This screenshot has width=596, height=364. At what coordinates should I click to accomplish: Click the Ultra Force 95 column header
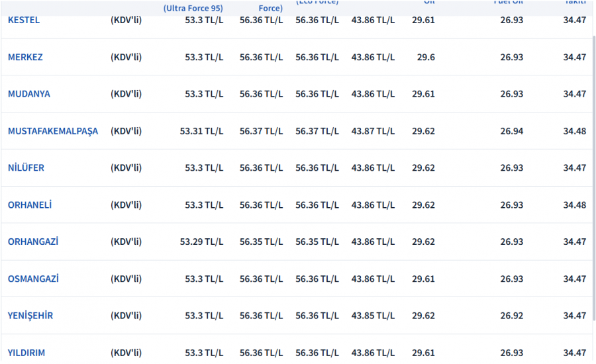tap(193, 9)
